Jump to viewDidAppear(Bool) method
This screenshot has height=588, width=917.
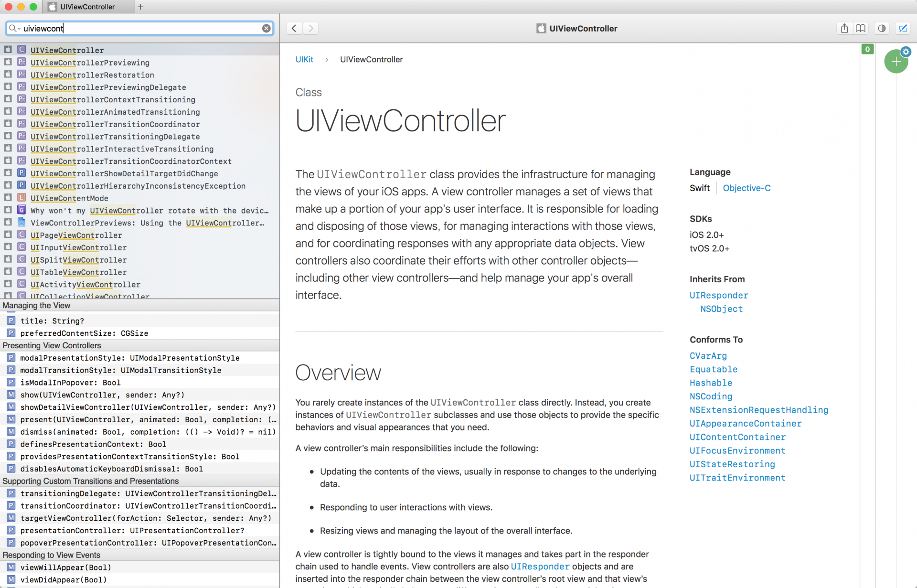tap(139, 579)
